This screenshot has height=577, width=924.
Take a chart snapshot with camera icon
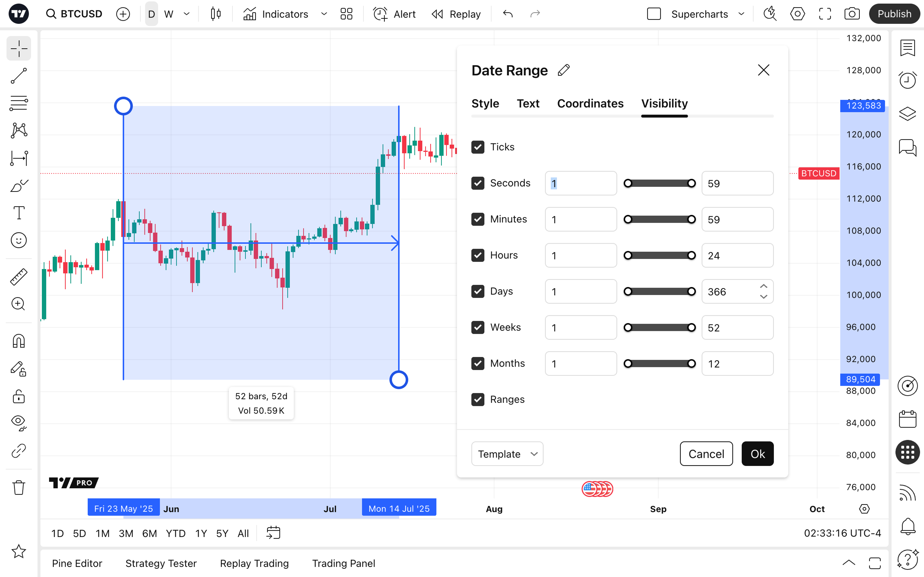pyautogui.click(x=852, y=14)
